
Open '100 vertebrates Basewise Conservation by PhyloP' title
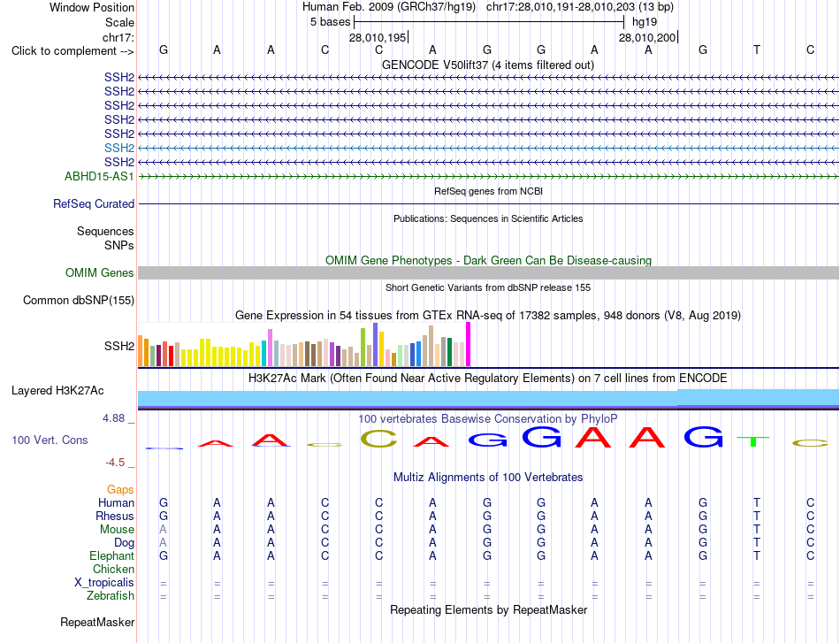[487, 418]
